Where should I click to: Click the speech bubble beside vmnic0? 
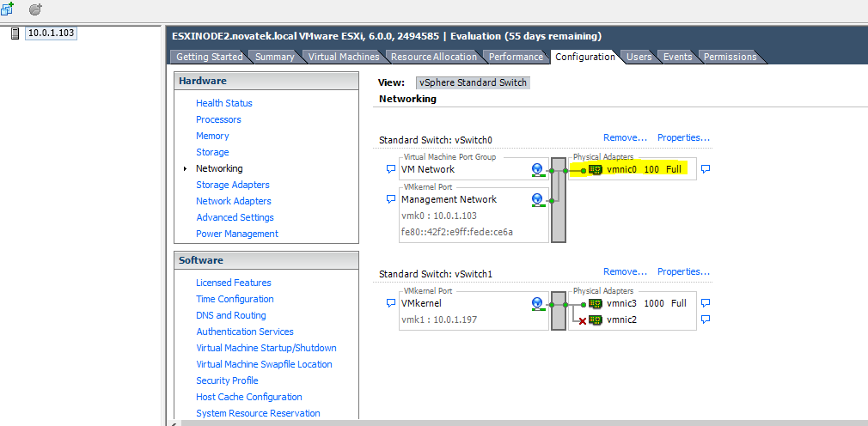[706, 169]
